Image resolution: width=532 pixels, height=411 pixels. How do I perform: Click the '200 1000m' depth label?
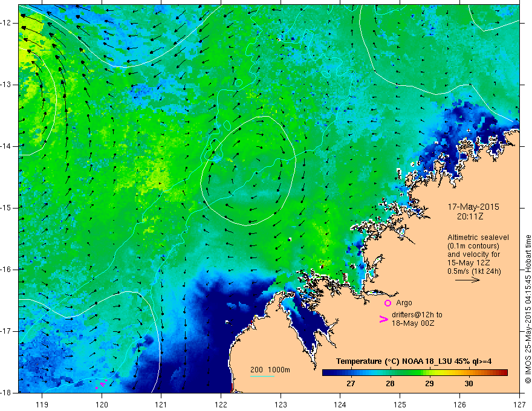click(x=270, y=370)
